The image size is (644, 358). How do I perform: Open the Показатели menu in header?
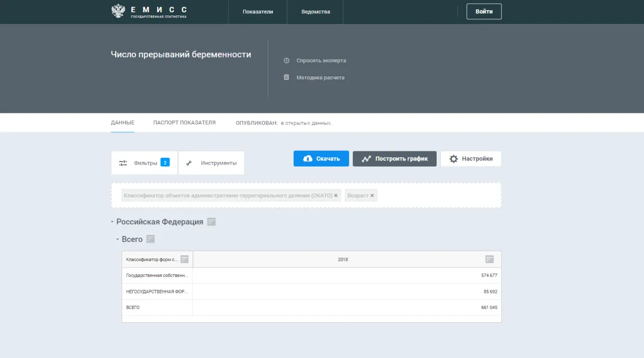coord(257,12)
